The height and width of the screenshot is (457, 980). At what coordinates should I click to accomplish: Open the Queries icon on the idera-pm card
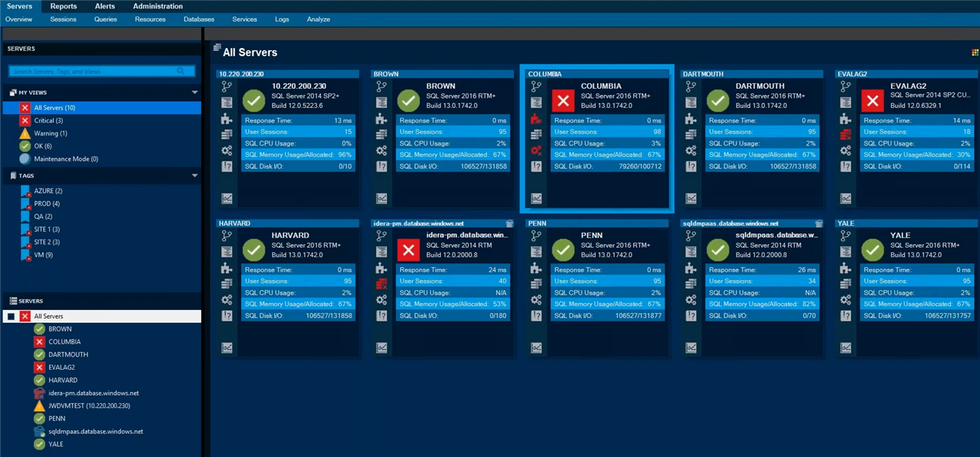click(x=381, y=252)
